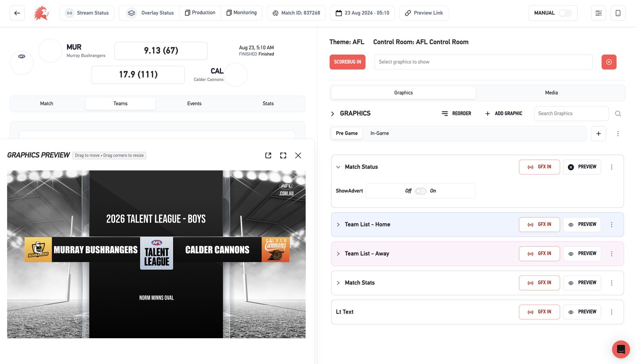The height and width of the screenshot is (364, 636).
Task: Preview Team List - Away graphic
Action: pos(582,254)
